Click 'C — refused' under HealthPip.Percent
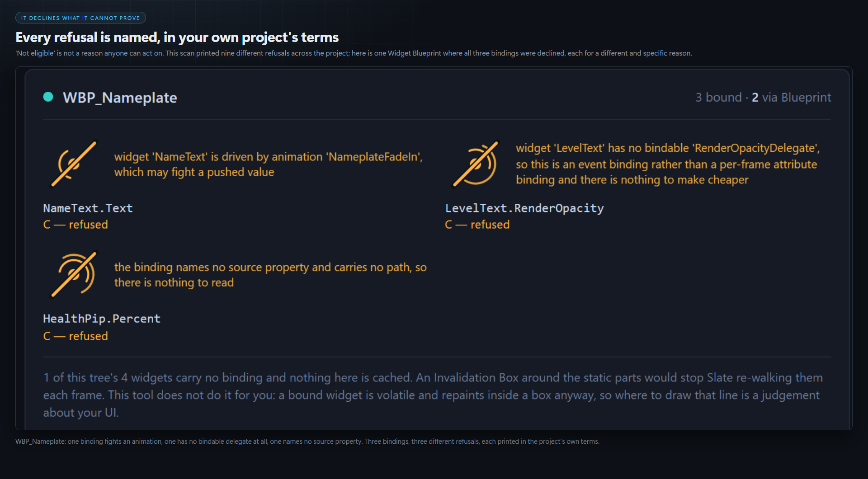 [75, 336]
